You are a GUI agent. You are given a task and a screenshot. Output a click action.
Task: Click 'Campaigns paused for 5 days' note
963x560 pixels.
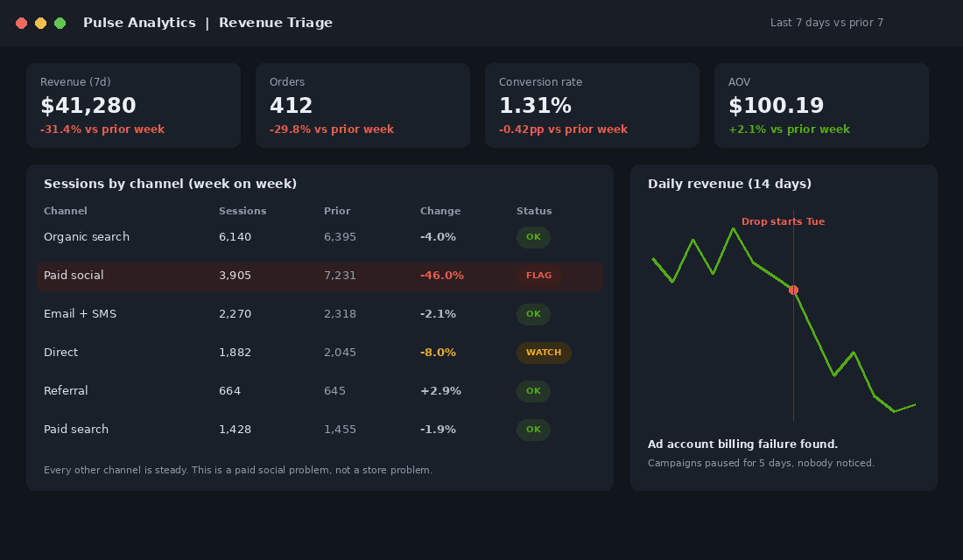coord(761,463)
